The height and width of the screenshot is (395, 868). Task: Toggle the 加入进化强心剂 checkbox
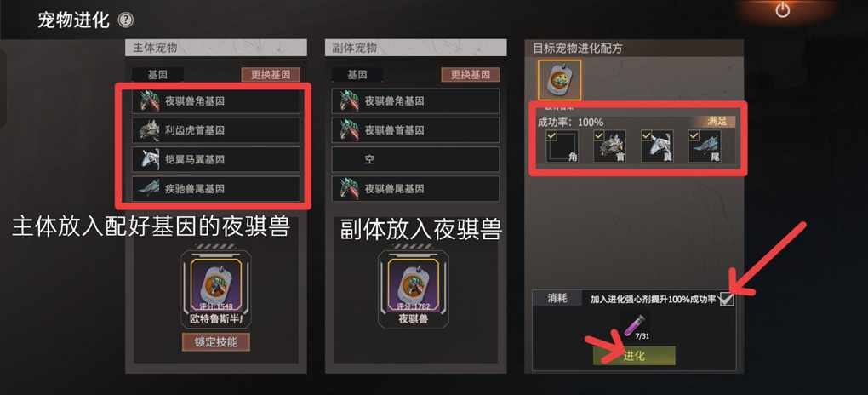727,299
